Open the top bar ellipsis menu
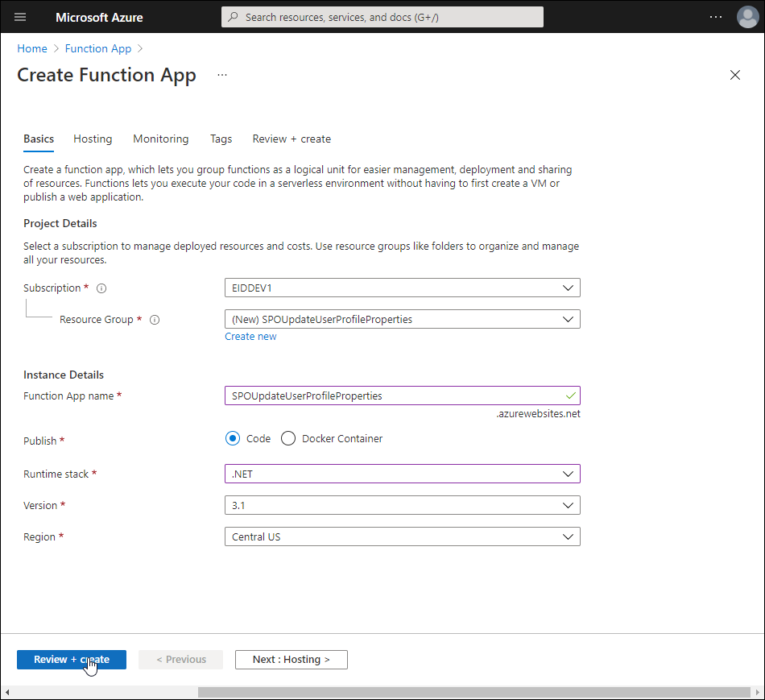 pyautogui.click(x=716, y=17)
